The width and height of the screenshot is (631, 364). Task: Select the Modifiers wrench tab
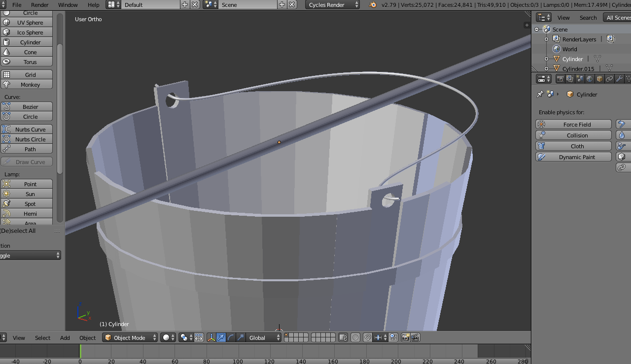point(619,78)
